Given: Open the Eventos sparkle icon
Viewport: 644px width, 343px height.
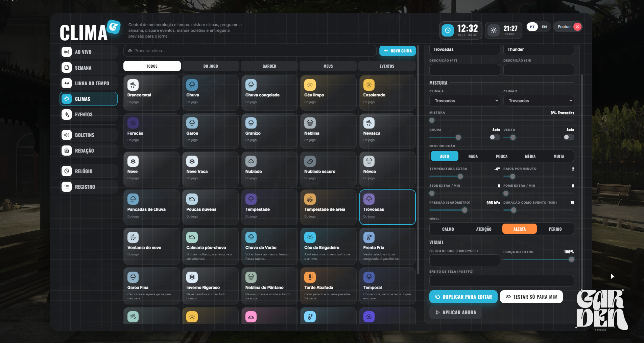Looking at the screenshot, I should click(67, 114).
